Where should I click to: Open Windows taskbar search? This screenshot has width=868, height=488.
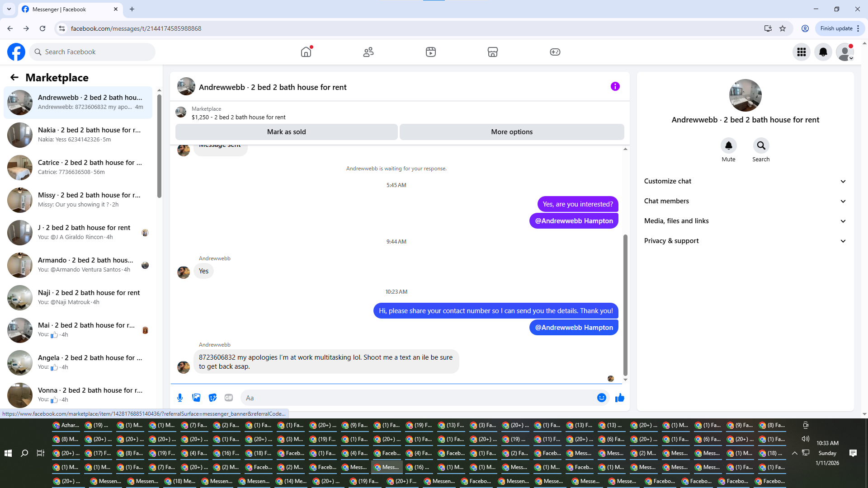point(24,453)
